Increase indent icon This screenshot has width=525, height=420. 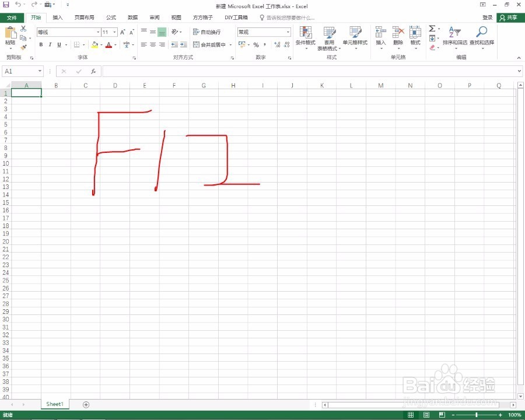[184, 44]
